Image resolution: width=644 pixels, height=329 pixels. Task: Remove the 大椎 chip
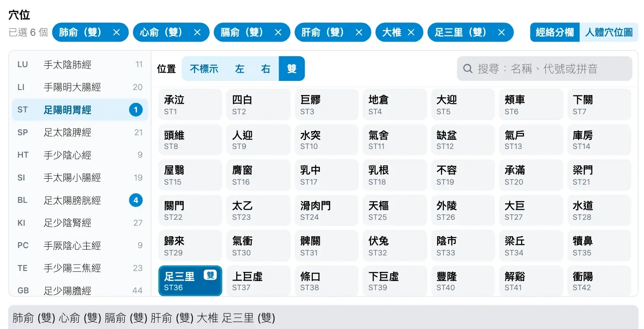[411, 32]
